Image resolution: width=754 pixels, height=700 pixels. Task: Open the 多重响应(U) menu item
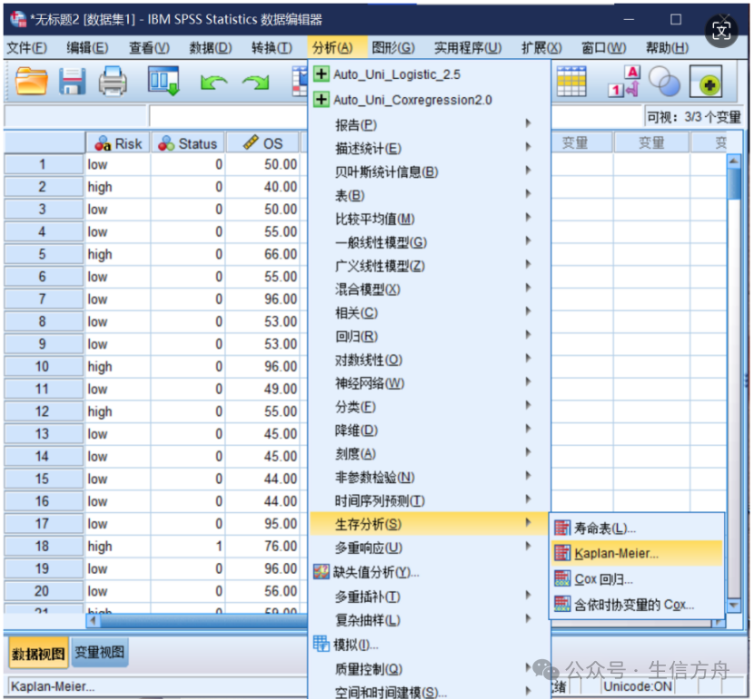(430, 547)
